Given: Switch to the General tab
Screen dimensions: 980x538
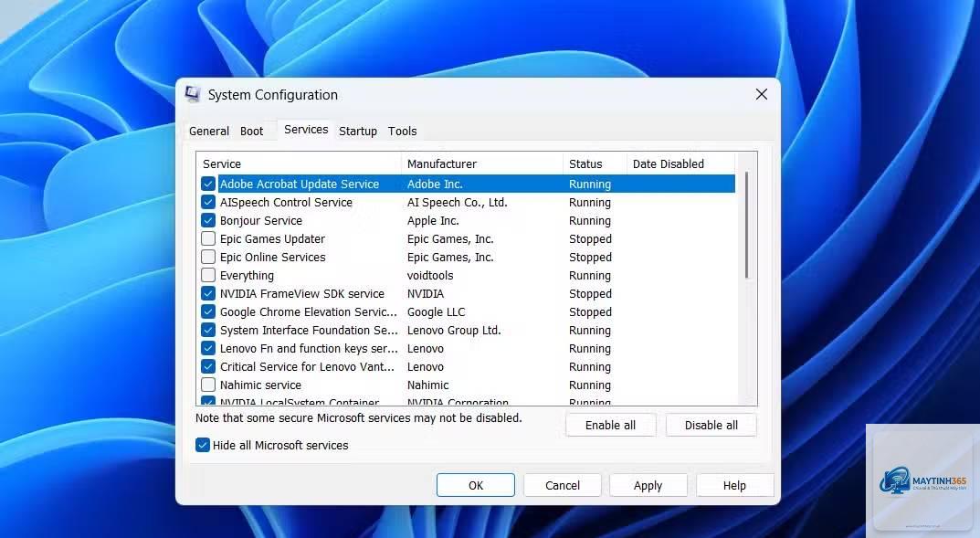Looking at the screenshot, I should coord(209,132).
